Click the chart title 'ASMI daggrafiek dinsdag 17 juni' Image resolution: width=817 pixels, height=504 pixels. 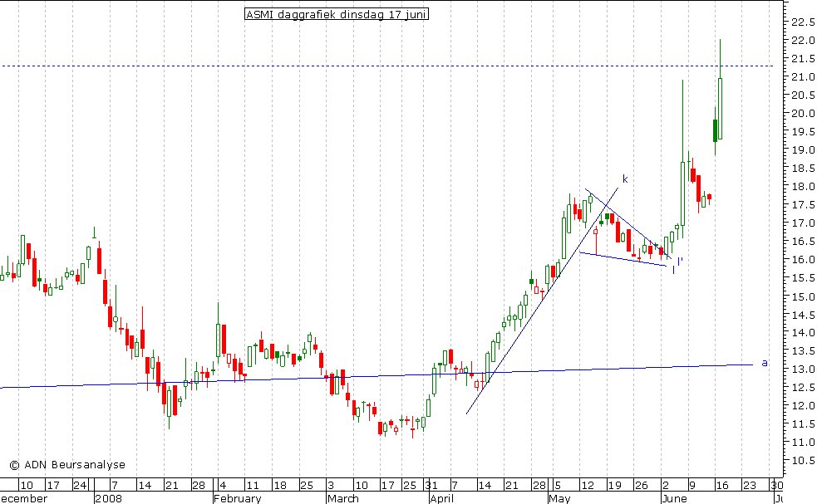coord(337,14)
